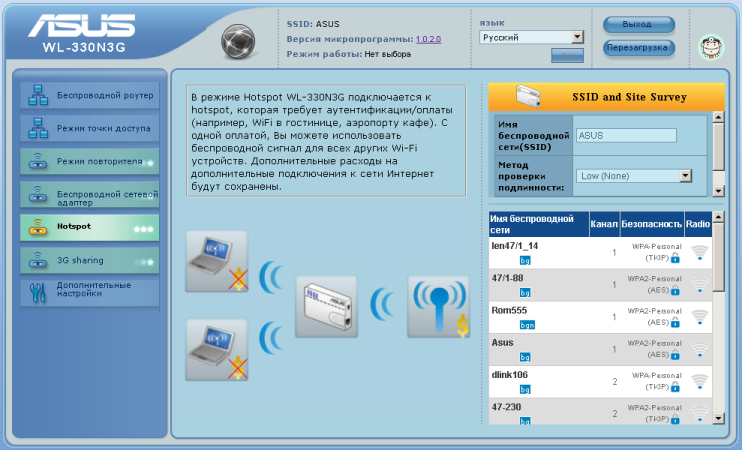Select network Asus in survey list
Image resolution: width=742 pixels, height=450 pixels.
pos(600,349)
